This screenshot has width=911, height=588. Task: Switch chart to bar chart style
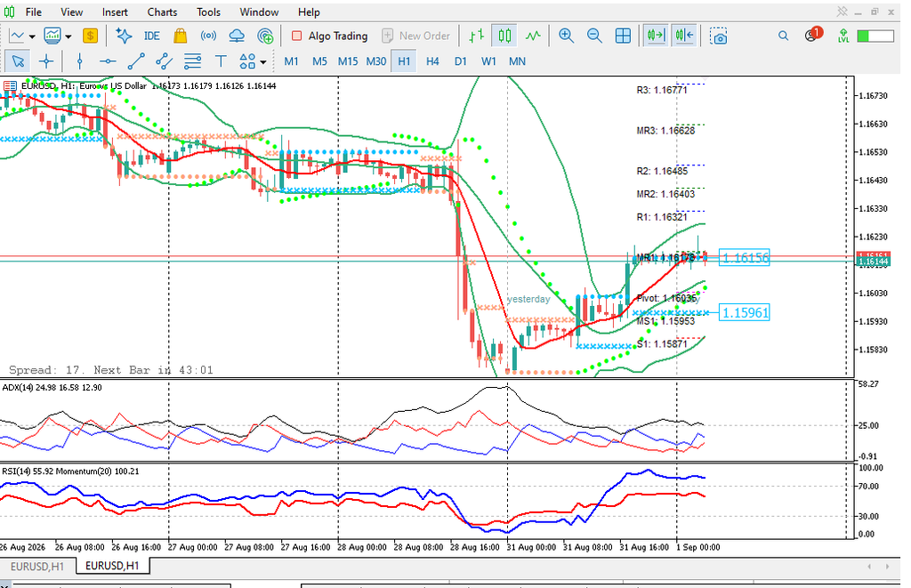pos(477,36)
